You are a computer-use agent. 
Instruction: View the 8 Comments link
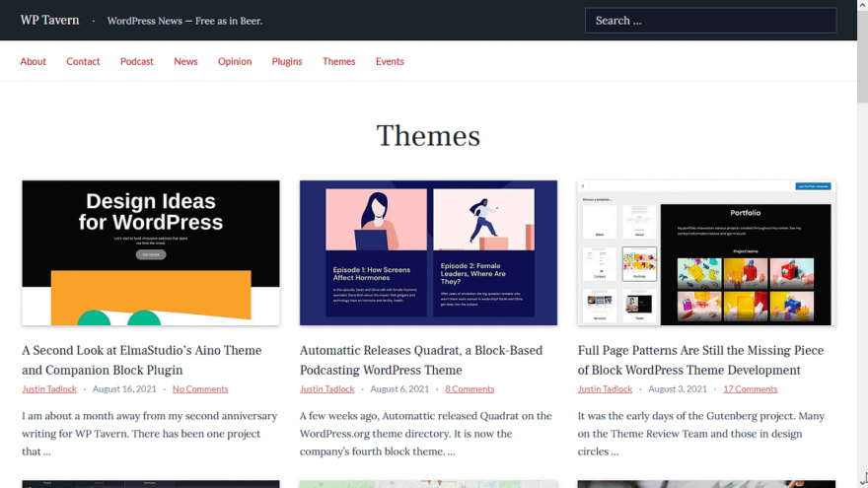(470, 389)
